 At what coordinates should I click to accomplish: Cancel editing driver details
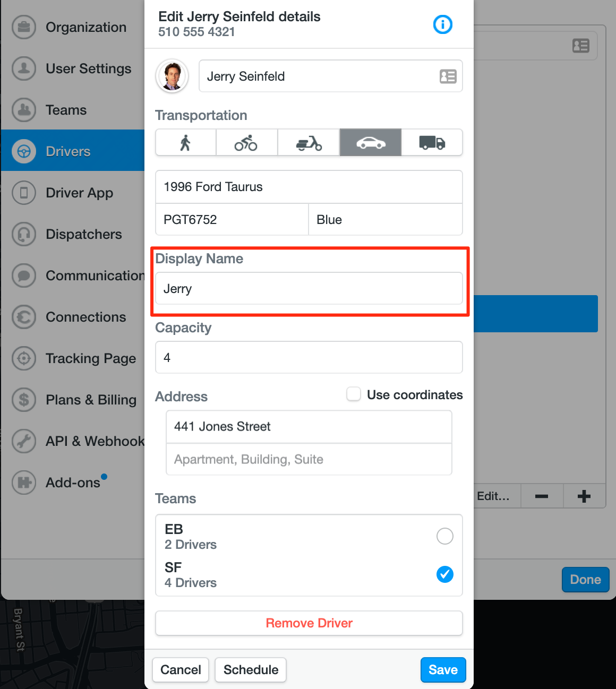pyautogui.click(x=181, y=670)
